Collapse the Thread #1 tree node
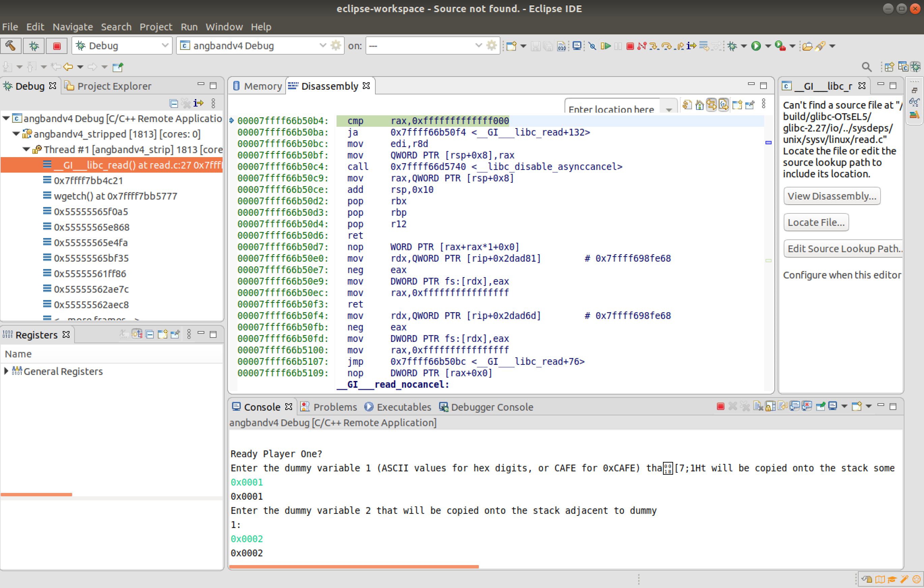The width and height of the screenshot is (924, 588). [x=26, y=149]
